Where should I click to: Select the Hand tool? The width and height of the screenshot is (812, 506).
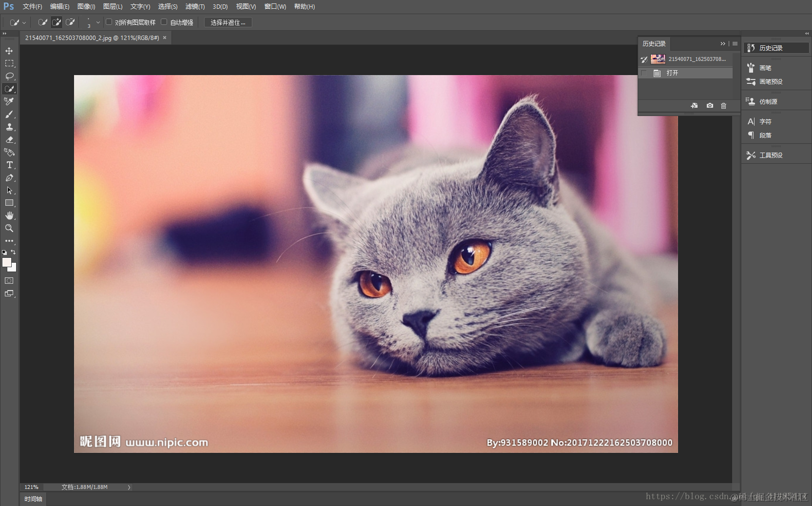click(x=9, y=215)
